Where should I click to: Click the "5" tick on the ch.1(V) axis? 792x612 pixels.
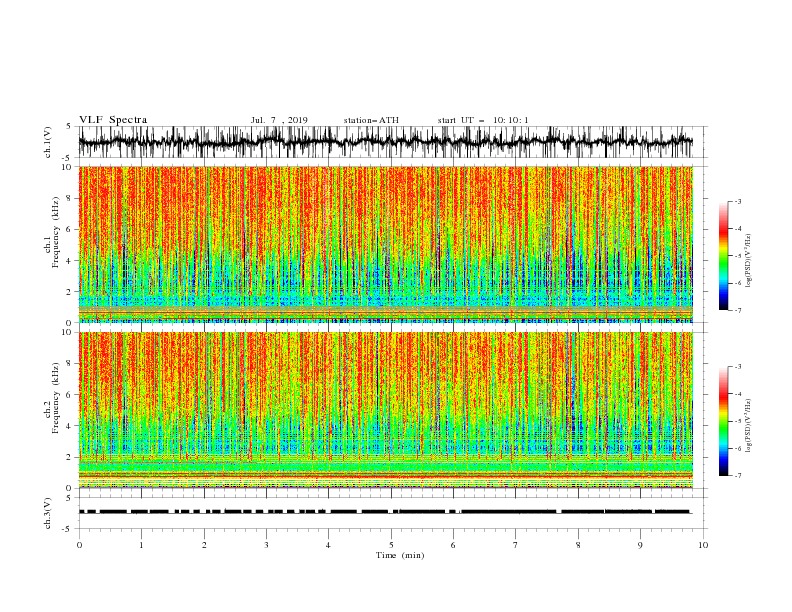(69, 126)
